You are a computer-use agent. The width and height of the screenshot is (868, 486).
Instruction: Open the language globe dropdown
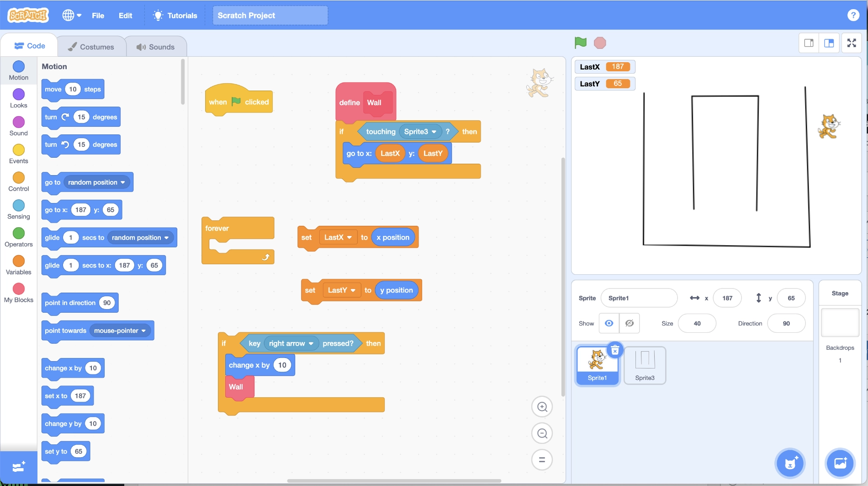(72, 15)
